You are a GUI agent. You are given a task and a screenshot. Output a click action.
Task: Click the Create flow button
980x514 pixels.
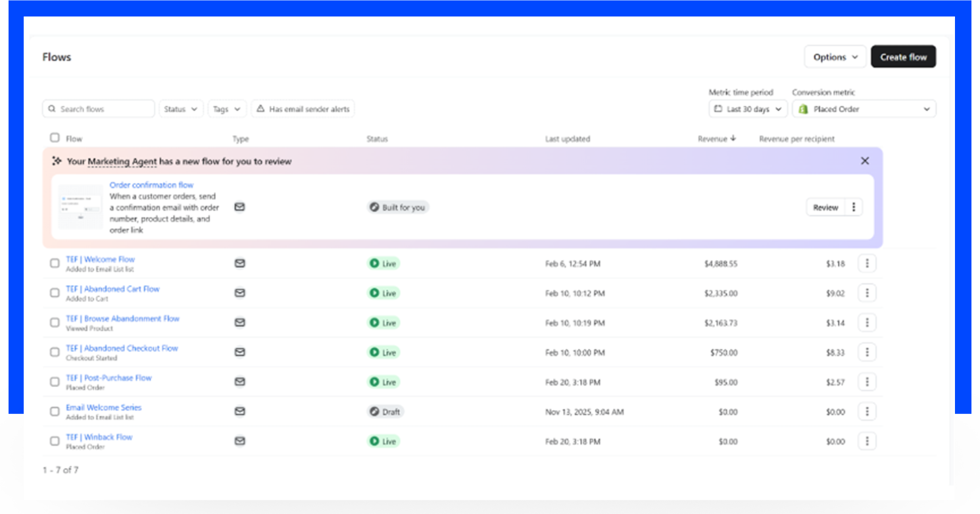coord(903,57)
